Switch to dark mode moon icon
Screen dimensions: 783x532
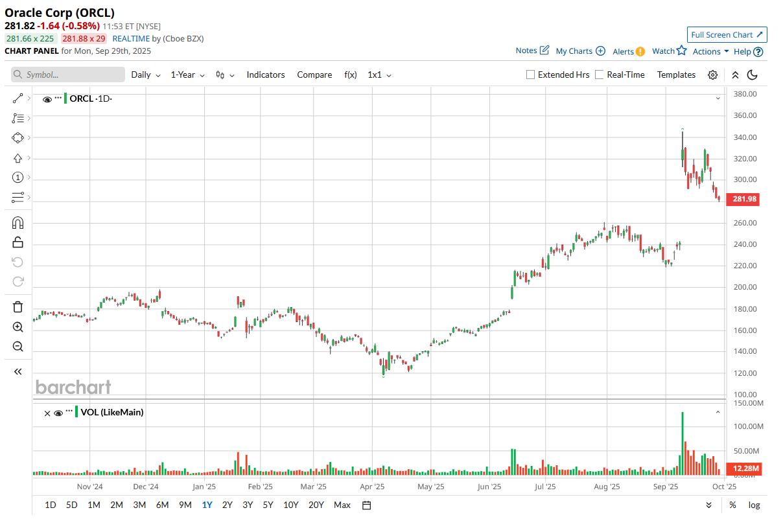click(x=753, y=75)
